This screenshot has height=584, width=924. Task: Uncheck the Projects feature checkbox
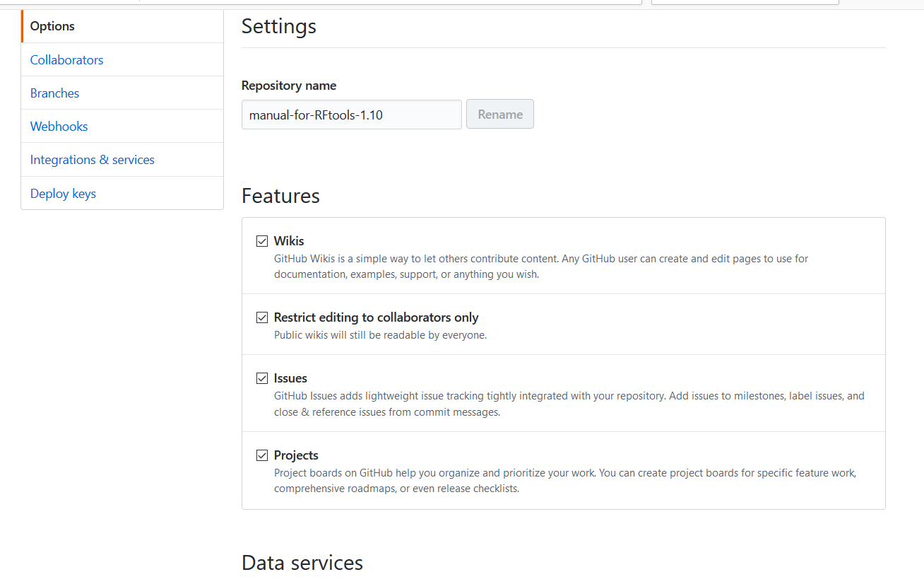[x=262, y=455]
